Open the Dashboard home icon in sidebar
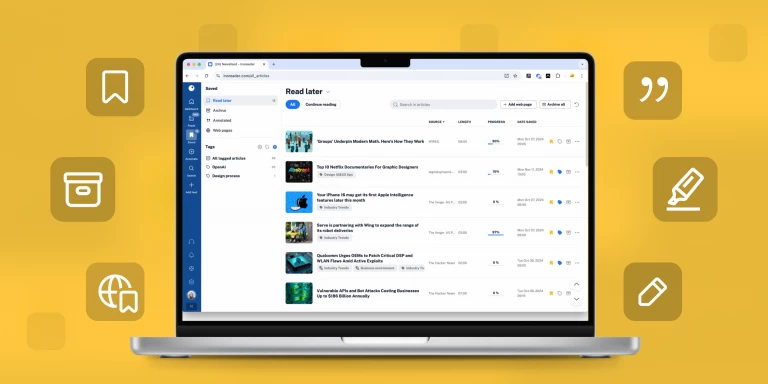The width and height of the screenshot is (768, 384). coord(192,101)
